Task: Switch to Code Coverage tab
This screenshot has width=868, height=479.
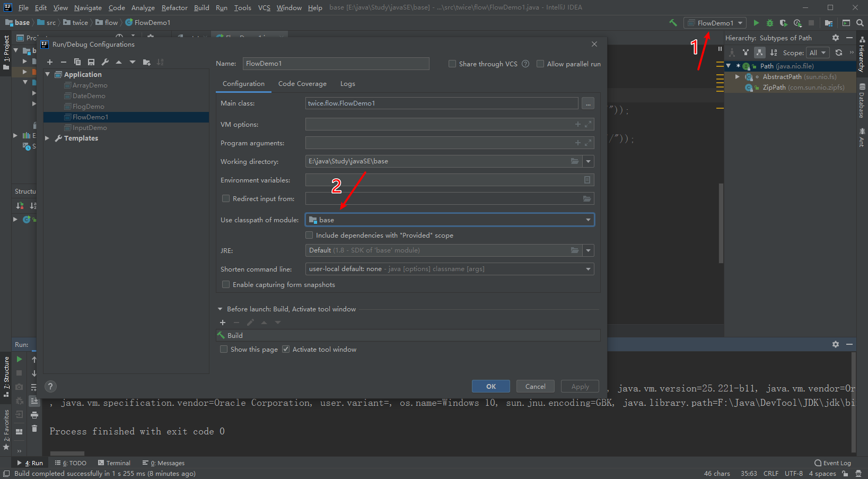Action: (x=302, y=84)
